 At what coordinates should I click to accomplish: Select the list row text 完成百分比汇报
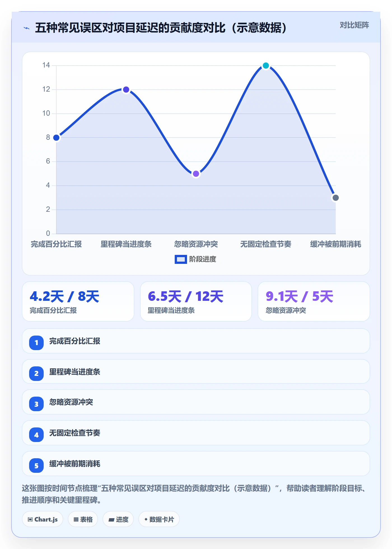(75, 341)
